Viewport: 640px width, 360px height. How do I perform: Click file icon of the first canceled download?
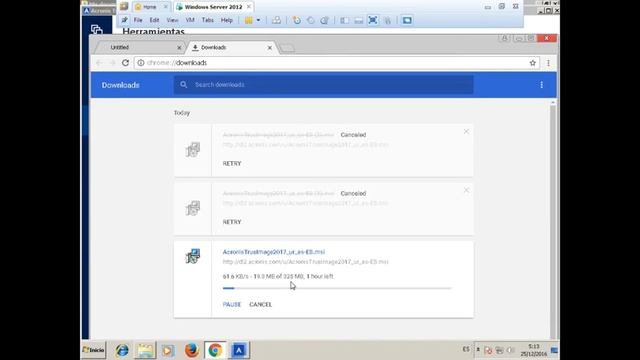point(193,149)
